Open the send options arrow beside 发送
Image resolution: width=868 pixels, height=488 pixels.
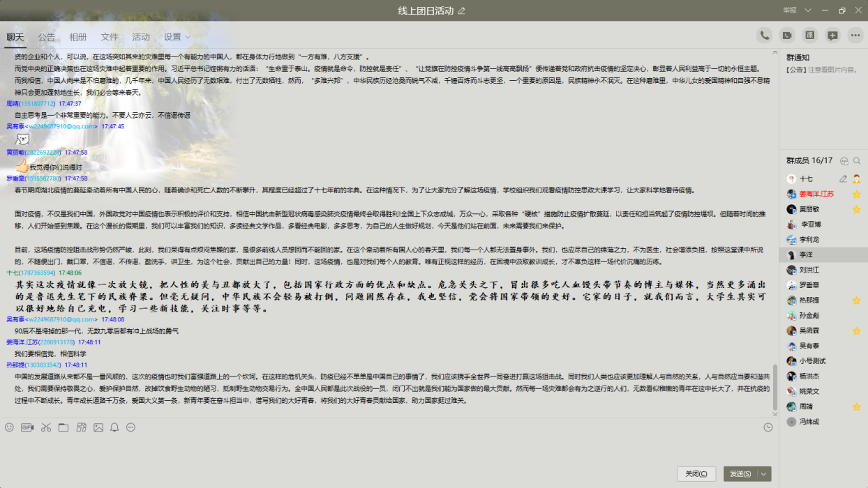click(x=764, y=474)
